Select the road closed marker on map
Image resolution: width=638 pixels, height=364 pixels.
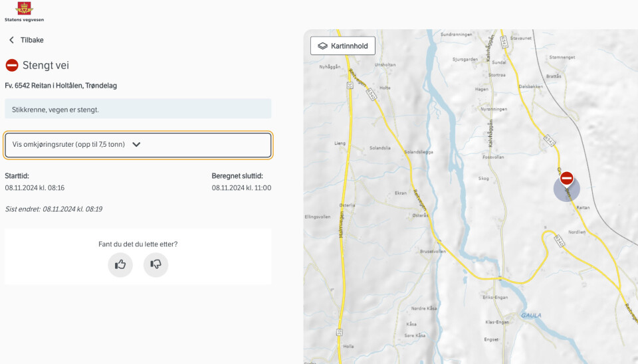point(567,179)
